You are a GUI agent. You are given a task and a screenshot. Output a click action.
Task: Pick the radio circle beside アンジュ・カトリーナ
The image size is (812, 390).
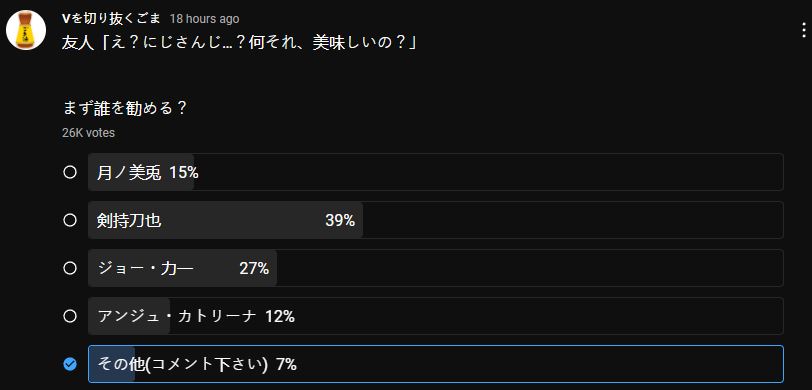[x=70, y=316]
